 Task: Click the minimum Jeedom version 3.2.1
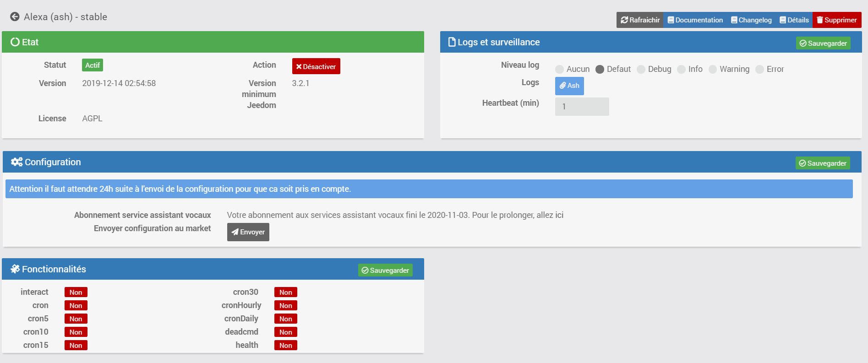300,83
